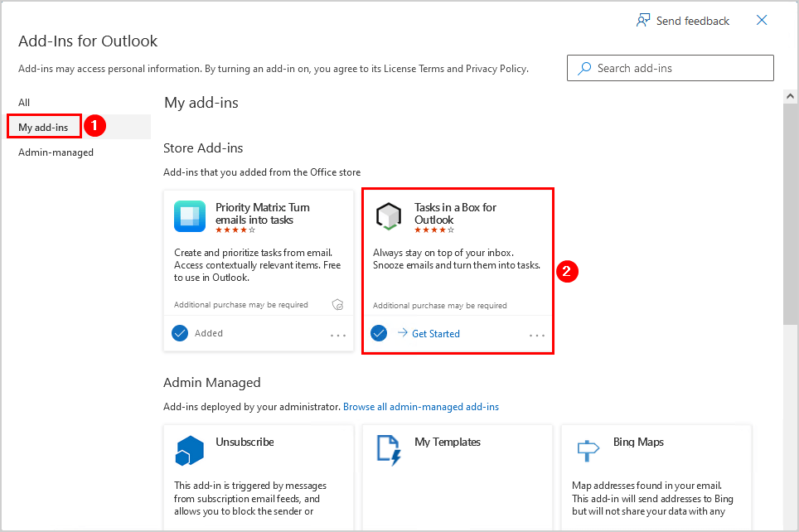Click the Tasks in a Box icon

pyautogui.click(x=389, y=216)
